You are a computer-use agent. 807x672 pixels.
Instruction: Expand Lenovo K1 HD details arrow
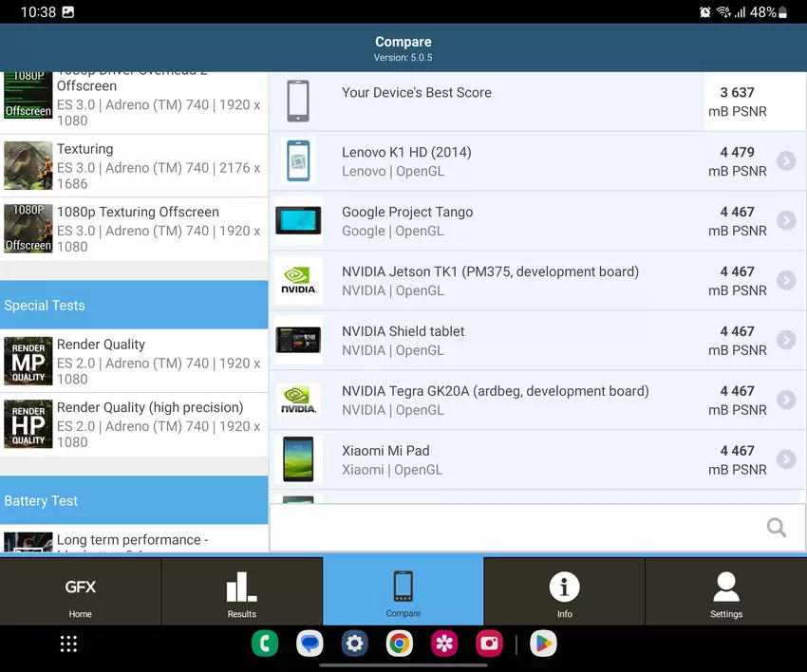(785, 161)
